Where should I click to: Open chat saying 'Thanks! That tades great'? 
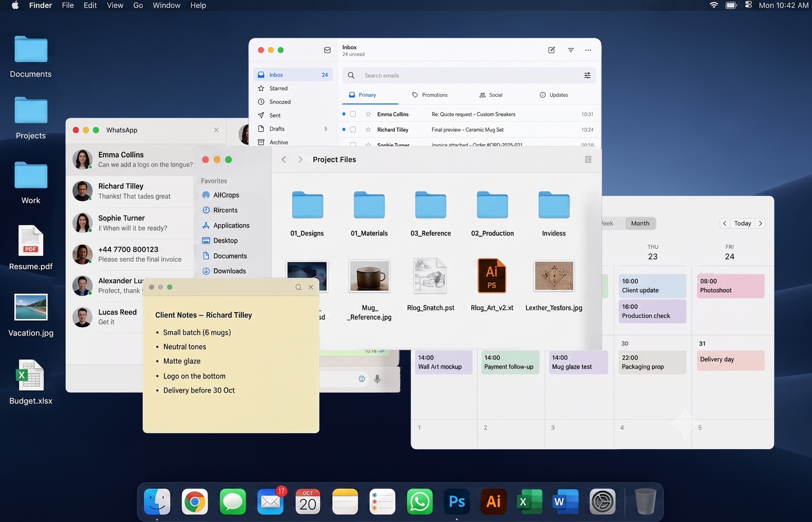pos(130,191)
